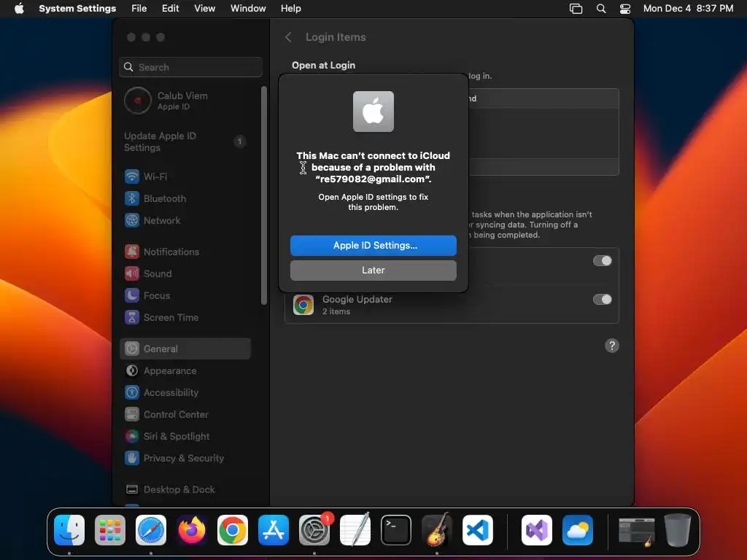Open the minimized window thumbnail in Dock
The width and height of the screenshot is (747, 560).
click(x=636, y=531)
